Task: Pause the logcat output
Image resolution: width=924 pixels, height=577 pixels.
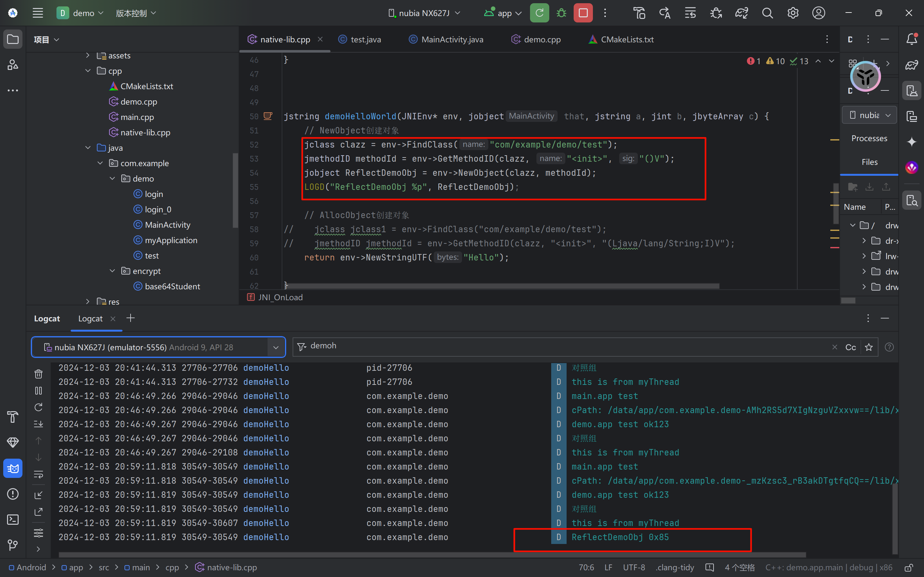Action: pyautogui.click(x=38, y=390)
